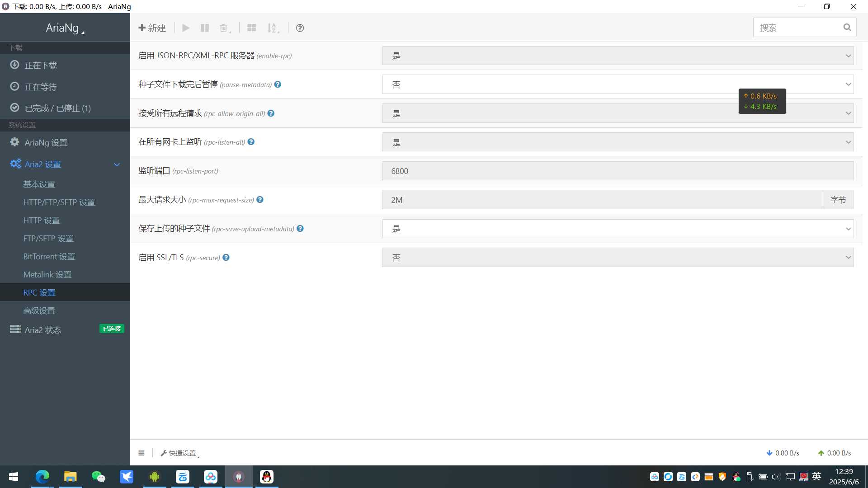Viewport: 868px width, 488px height.
Task: Click the 已连接 connected badge
Action: coord(112,328)
